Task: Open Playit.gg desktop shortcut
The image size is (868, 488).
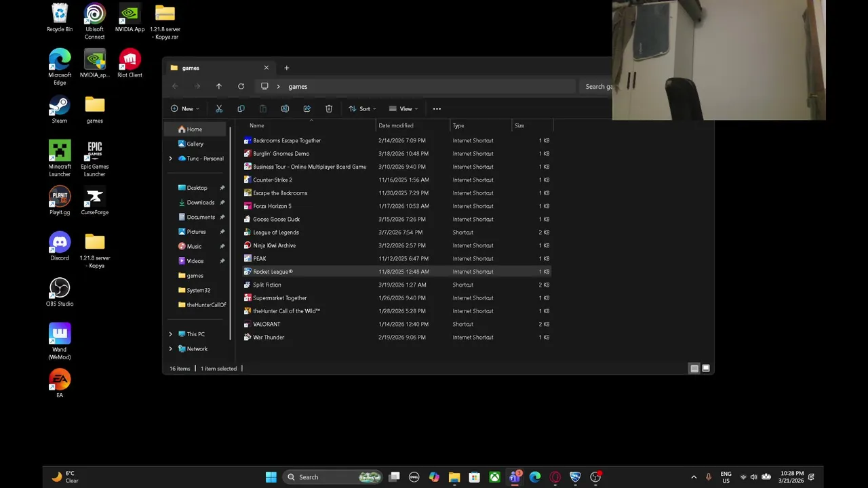Action: [x=60, y=201]
